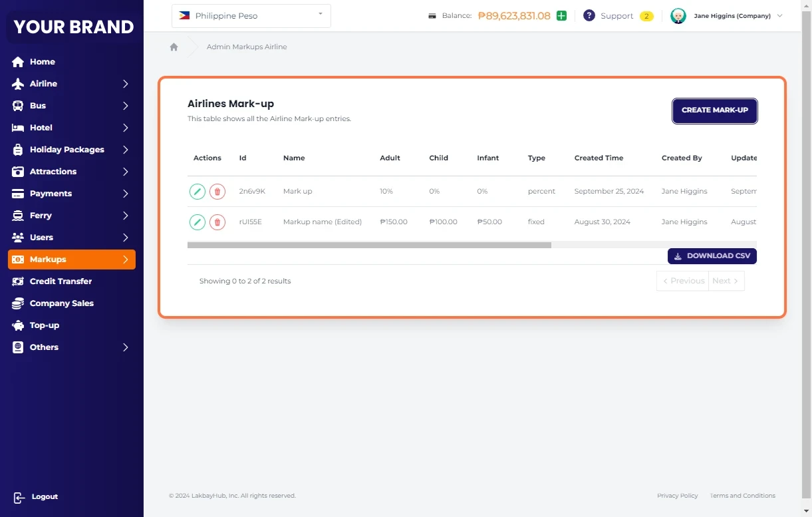Click the table's horizontal scrollbar
The width and height of the screenshot is (812, 517).
click(369, 245)
